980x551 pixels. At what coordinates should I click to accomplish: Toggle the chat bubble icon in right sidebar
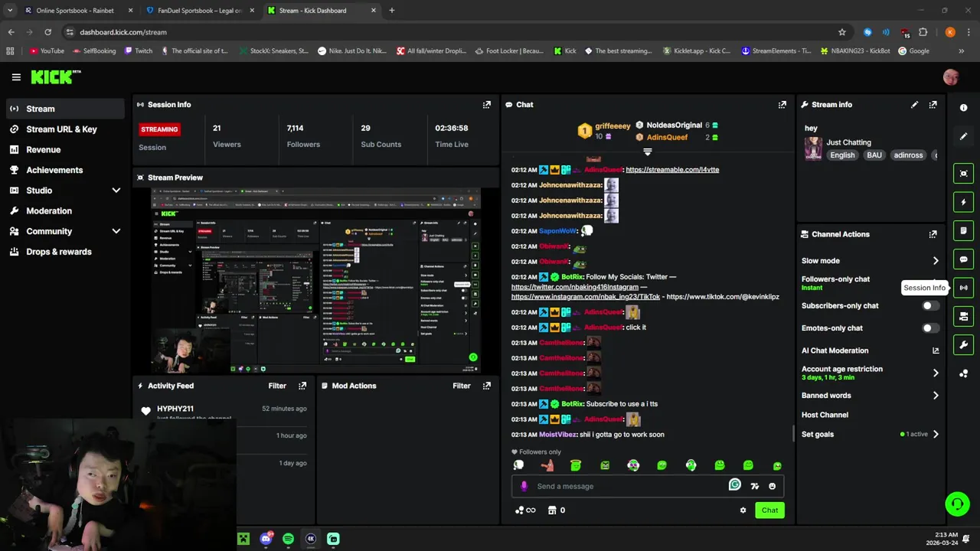[963, 259]
